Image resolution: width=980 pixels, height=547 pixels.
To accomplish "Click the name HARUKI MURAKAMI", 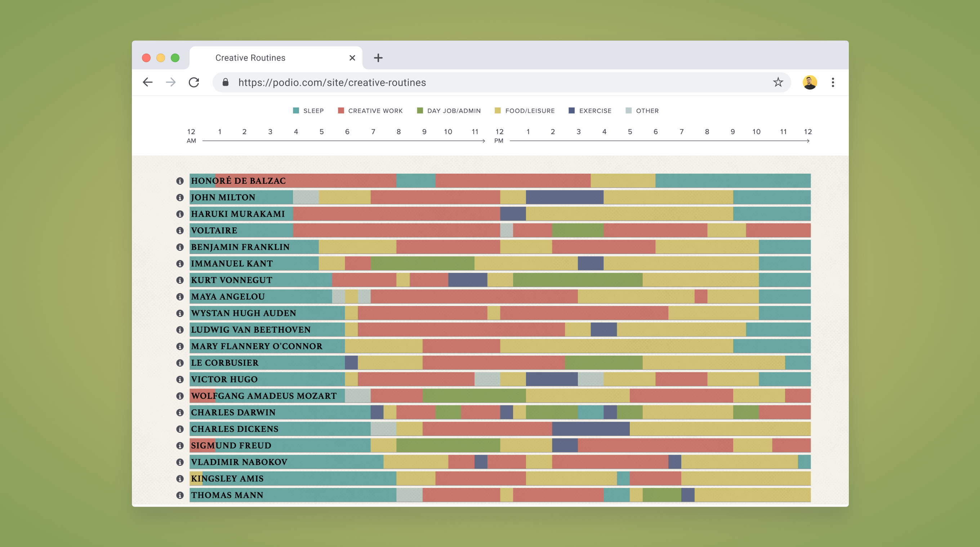I will tap(238, 214).
